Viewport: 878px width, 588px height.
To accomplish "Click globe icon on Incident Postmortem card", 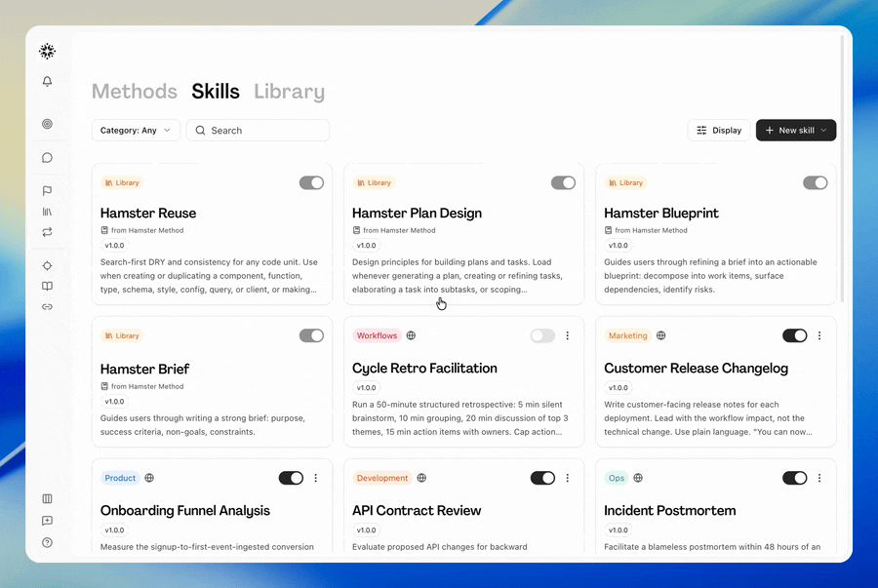I will pyautogui.click(x=638, y=478).
